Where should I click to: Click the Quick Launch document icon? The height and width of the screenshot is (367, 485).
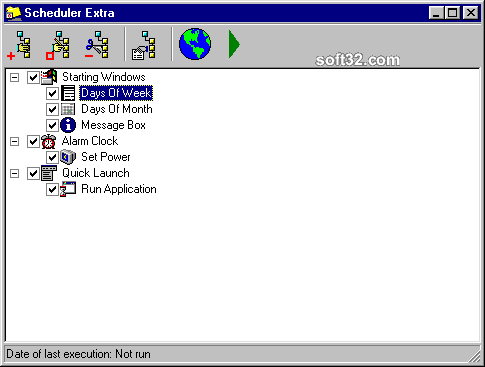pyautogui.click(x=49, y=173)
